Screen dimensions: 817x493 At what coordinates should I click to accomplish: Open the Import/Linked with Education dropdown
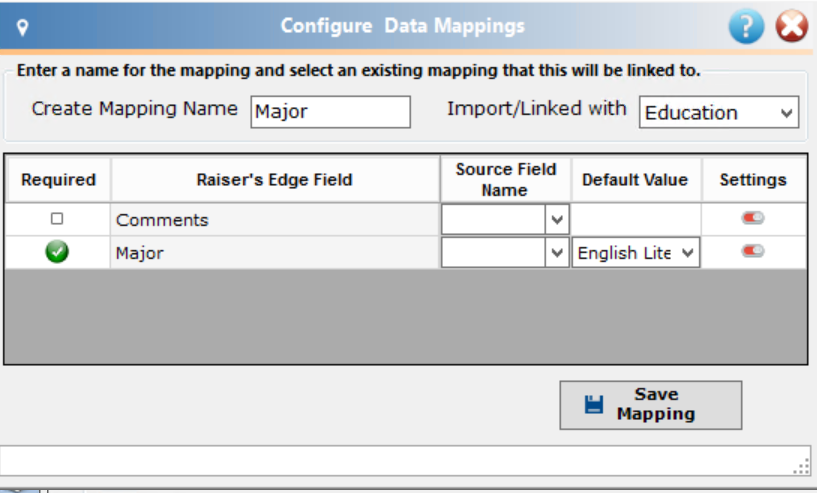[x=719, y=112]
